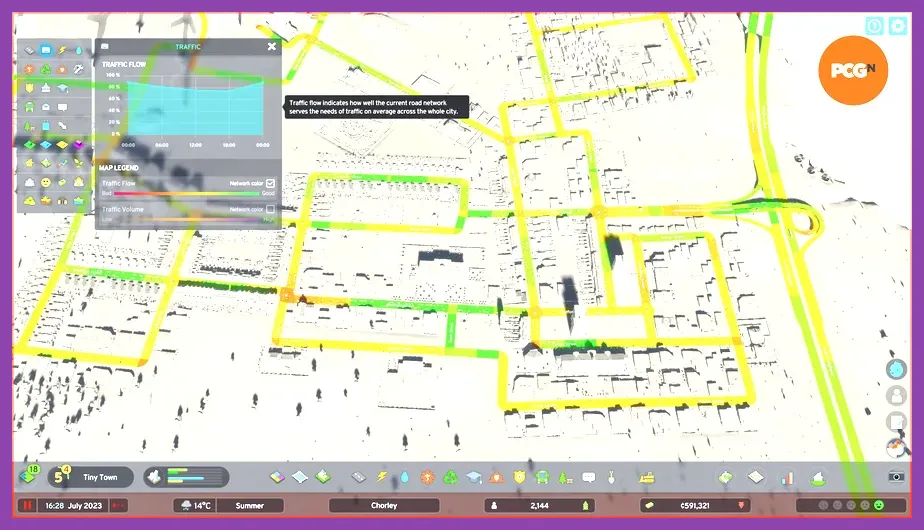Open the Public transport info view icon
This screenshot has height=530, width=924.
click(29, 107)
